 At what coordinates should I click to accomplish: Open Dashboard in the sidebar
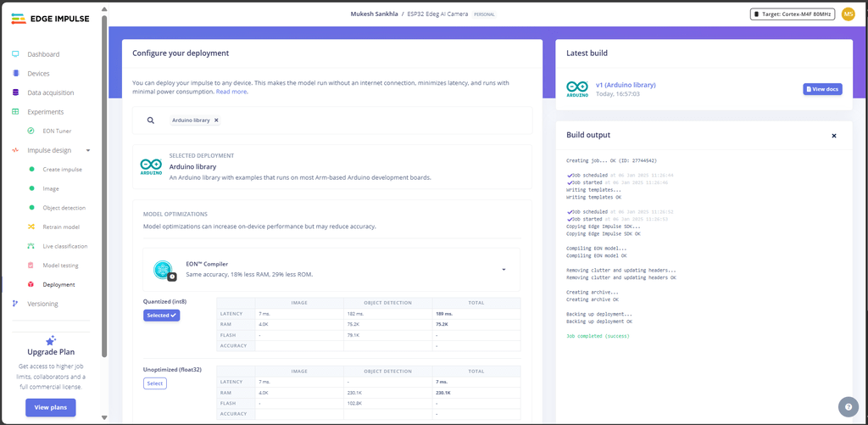pos(44,54)
